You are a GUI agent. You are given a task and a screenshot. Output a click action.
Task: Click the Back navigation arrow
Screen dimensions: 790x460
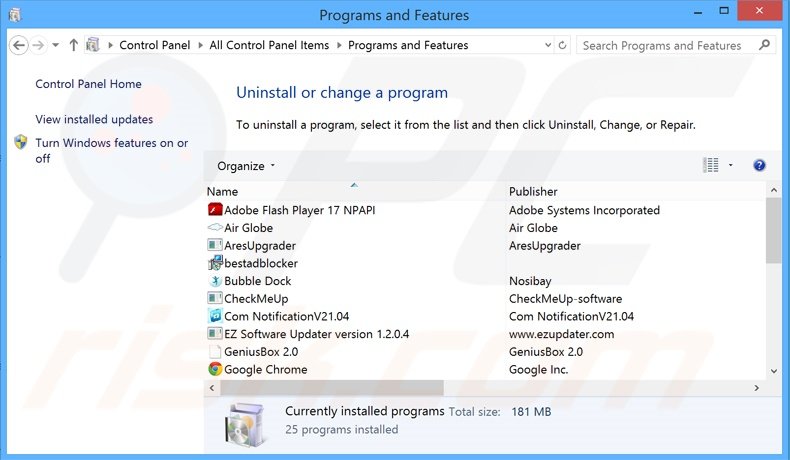click(19, 45)
